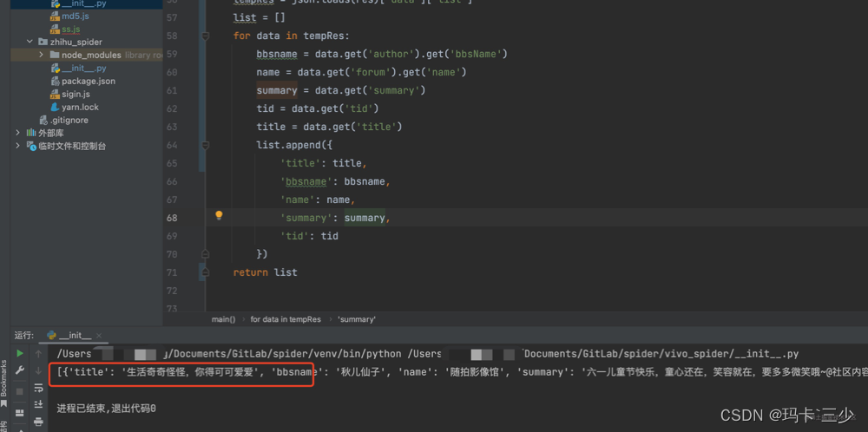This screenshot has height=432, width=868.
Task: Toggle soft-wrap in run console
Action: click(38, 388)
